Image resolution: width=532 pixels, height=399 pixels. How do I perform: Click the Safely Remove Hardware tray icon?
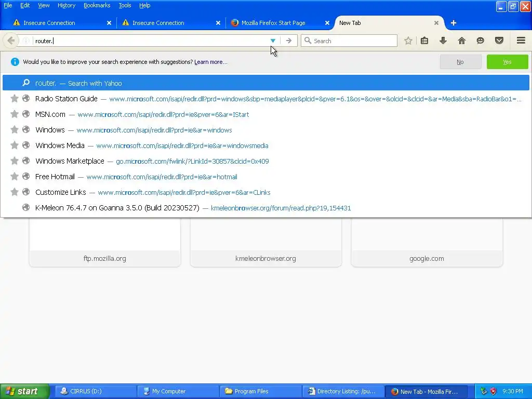pyautogui.click(x=484, y=392)
